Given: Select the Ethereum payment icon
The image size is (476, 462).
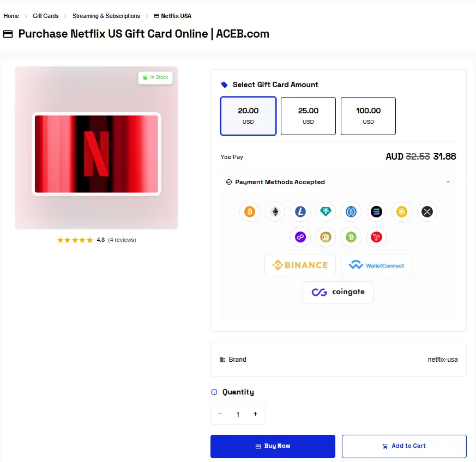Looking at the screenshot, I should pos(275,212).
